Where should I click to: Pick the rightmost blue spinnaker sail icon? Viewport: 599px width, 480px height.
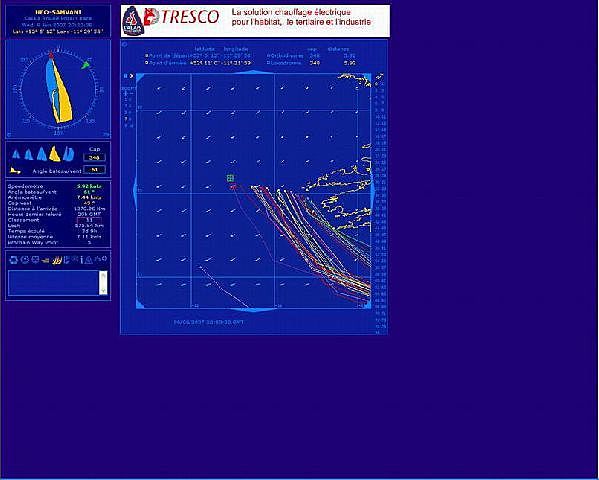[x=69, y=154]
